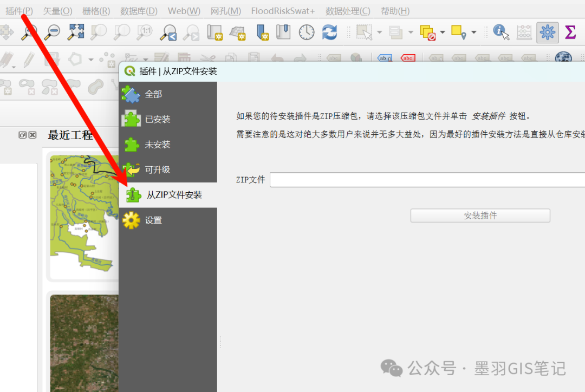Click the Zoom Full extent icon

75,32
